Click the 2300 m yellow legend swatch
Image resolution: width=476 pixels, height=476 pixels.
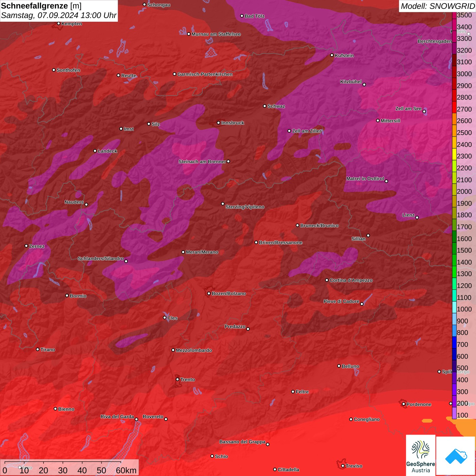(454, 154)
